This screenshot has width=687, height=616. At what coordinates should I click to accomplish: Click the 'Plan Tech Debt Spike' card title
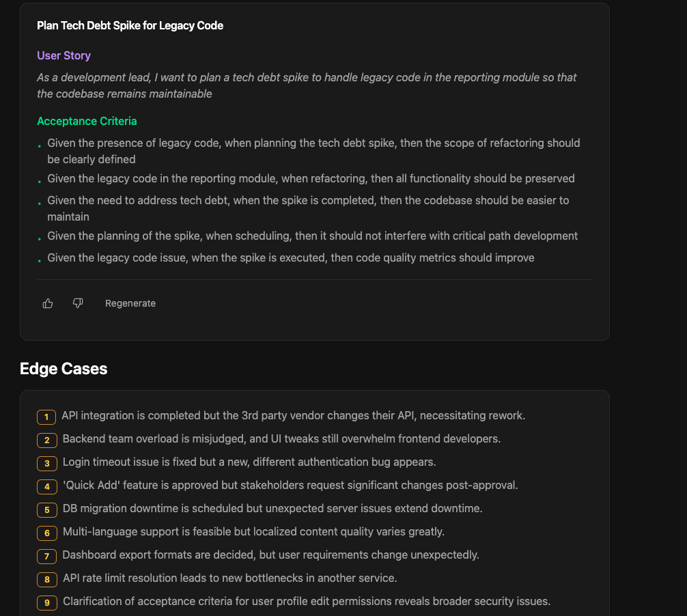coord(130,26)
